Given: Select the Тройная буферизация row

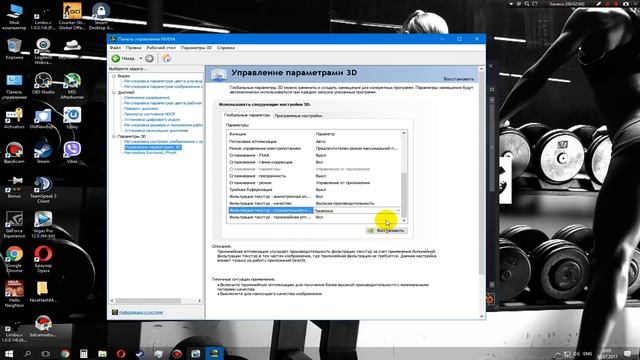Looking at the screenshot, I should pos(314,190).
